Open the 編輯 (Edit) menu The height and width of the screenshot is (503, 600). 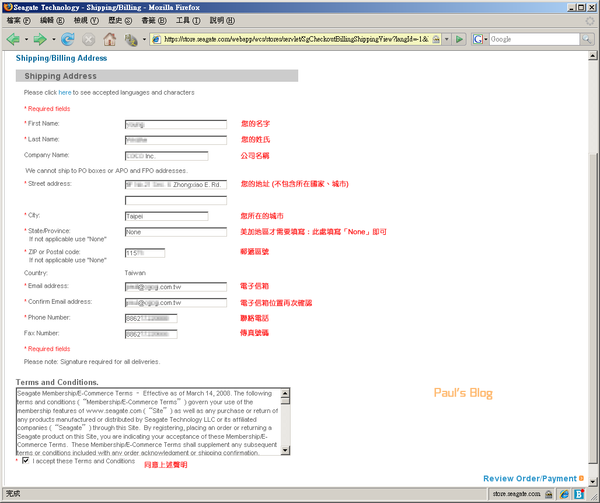[x=52, y=21]
